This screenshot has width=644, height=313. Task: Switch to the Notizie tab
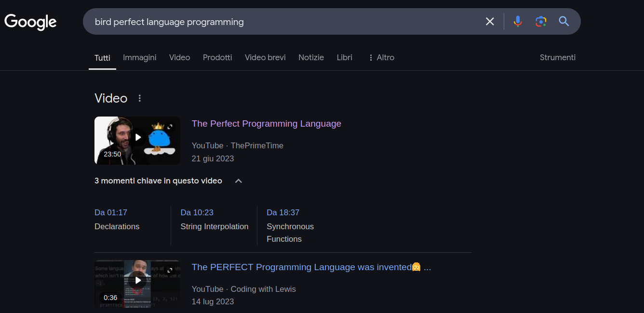311,57
